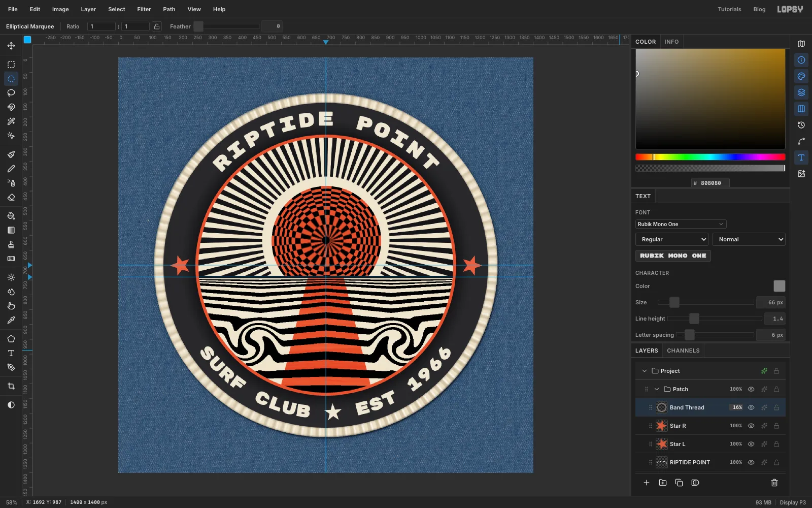Image resolution: width=812 pixels, height=508 pixels.
Task: Select the Eyedropper tool
Action: (x=11, y=320)
